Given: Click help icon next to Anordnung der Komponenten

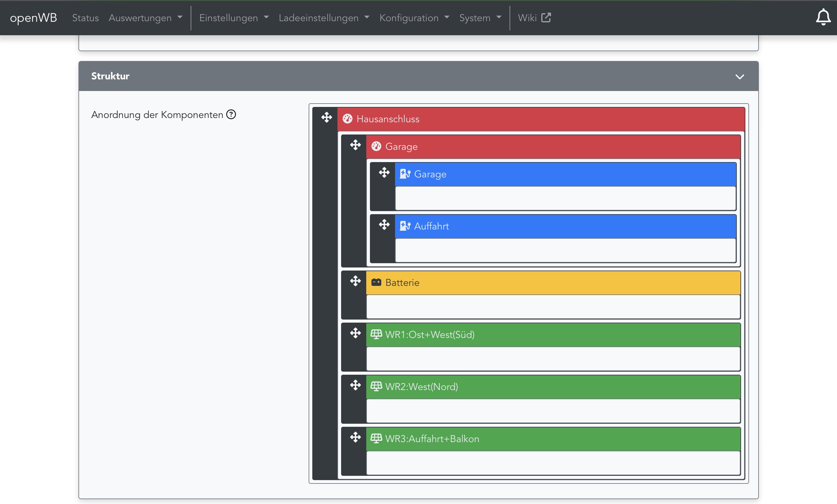Looking at the screenshot, I should (x=231, y=115).
